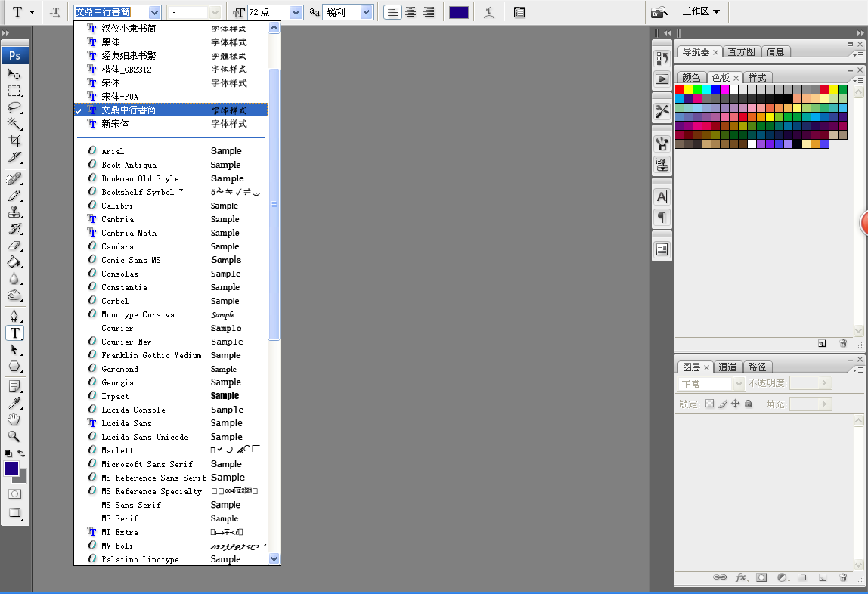
Task: Launch Adobe Bridge from the options bar
Action: pyautogui.click(x=659, y=11)
